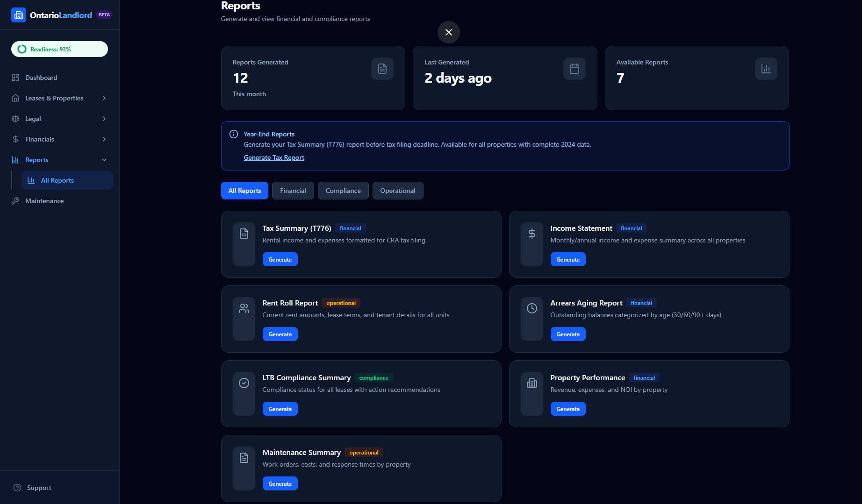Click the bar chart icon in Available Reports

point(766,69)
